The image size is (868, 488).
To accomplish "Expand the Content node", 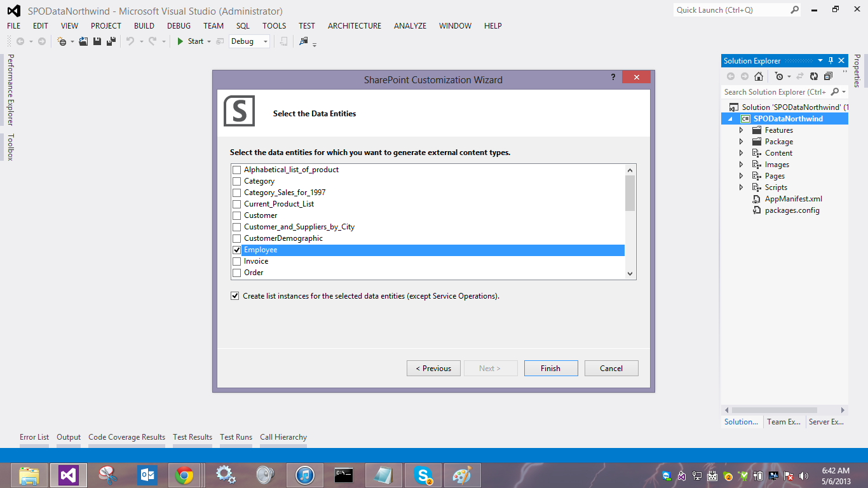I will 741,153.
